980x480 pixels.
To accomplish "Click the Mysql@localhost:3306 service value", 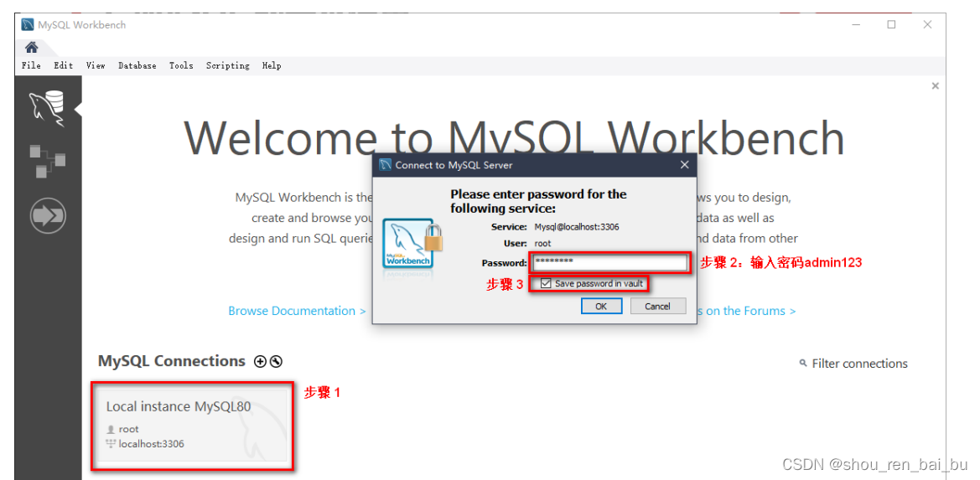I will pos(576,226).
